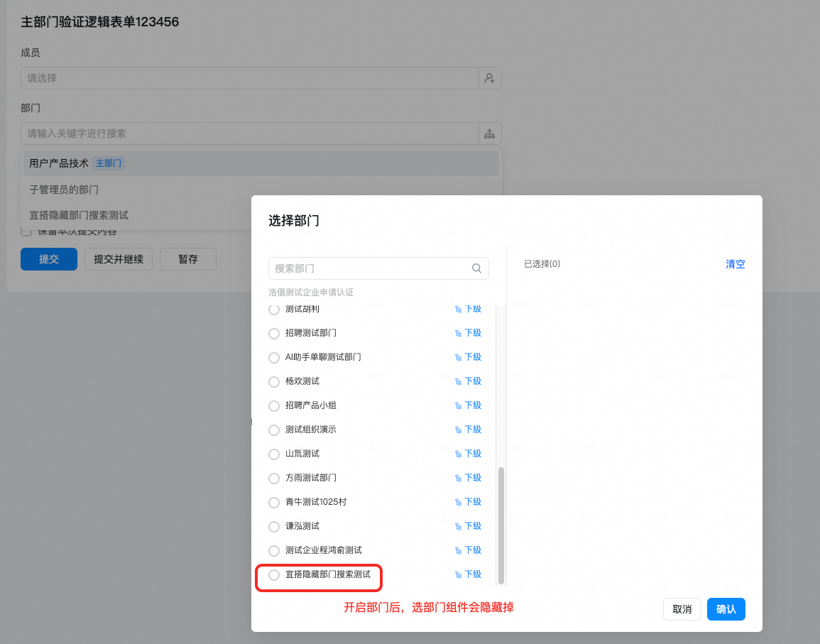Expand sub-departments of 谦泓测试
The height and width of the screenshot is (644, 820).
point(468,526)
